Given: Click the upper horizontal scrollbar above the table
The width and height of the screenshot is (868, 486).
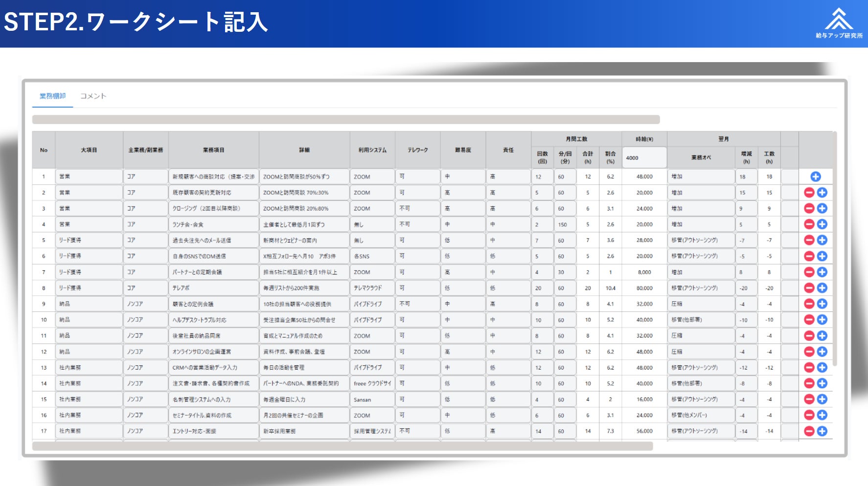Looking at the screenshot, I should (346, 119).
